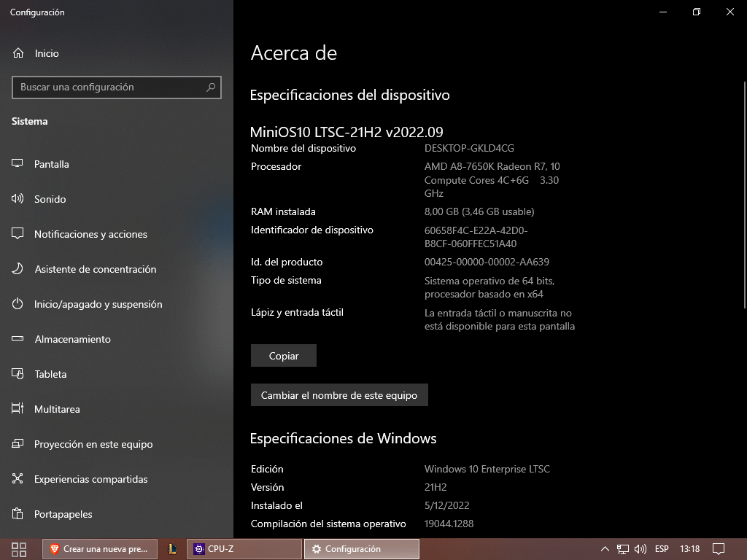The image size is (747, 560).
Task: Open Sonido settings page
Action: click(117, 199)
